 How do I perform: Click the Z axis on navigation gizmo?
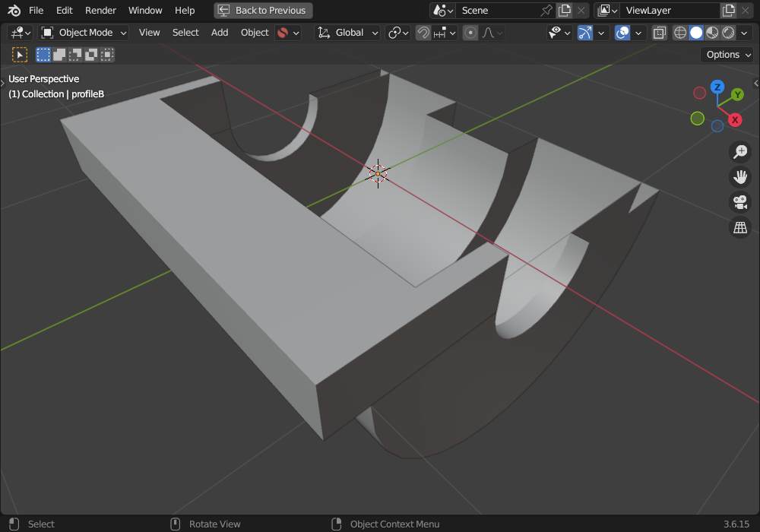point(717,87)
